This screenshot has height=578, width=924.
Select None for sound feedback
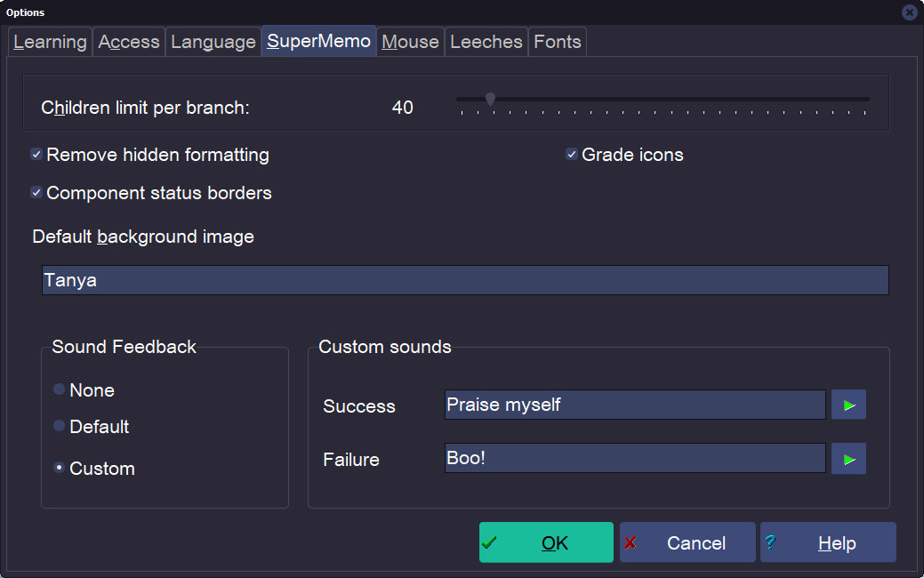pyautogui.click(x=60, y=389)
